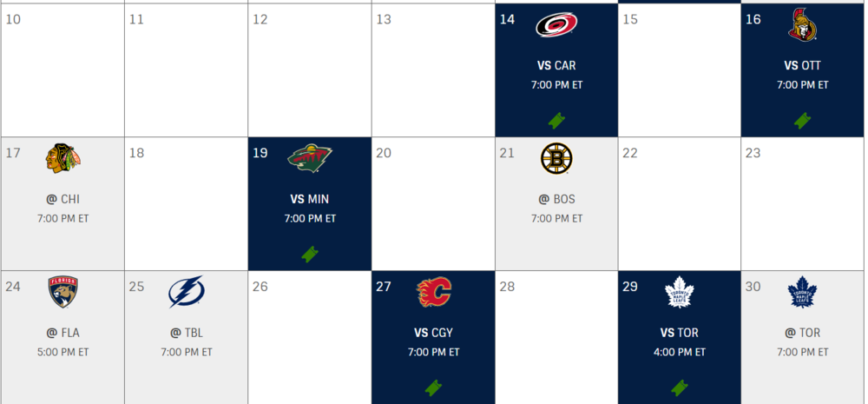This screenshot has height=404, width=868.
Task: Click ticket icon for VS TOR game
Action: [x=680, y=387]
